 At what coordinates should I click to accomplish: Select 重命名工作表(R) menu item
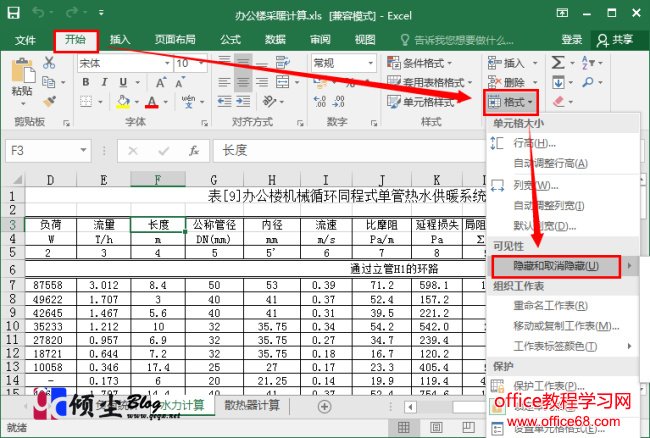pyautogui.click(x=563, y=306)
